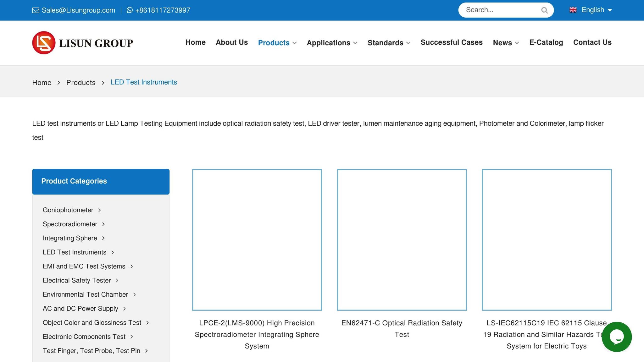
Task: Go to the About Us page
Action: pos(232,42)
